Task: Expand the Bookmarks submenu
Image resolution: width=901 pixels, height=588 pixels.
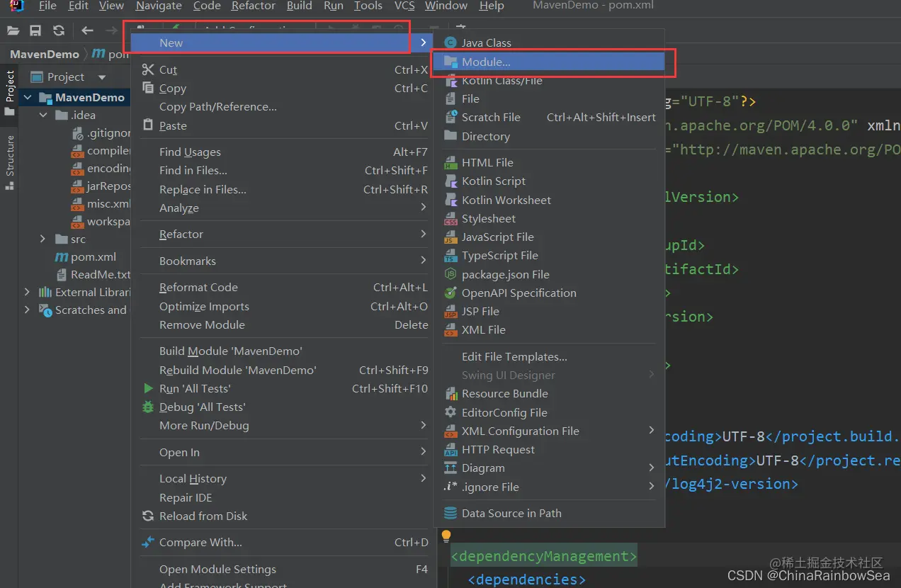Action: click(x=424, y=261)
